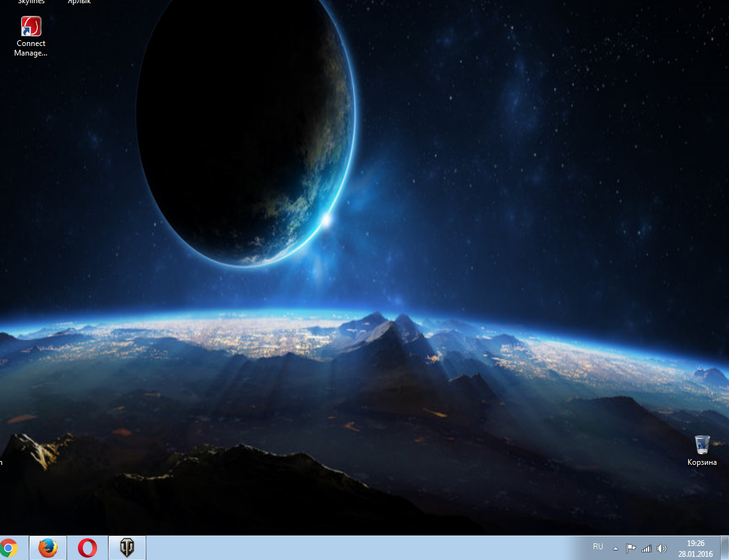
Task: Click the Connect Manage... label text
Action: (x=31, y=49)
